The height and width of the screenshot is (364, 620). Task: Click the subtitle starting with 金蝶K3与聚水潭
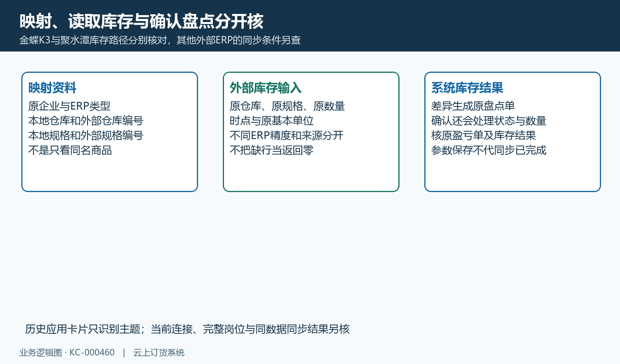pos(160,40)
